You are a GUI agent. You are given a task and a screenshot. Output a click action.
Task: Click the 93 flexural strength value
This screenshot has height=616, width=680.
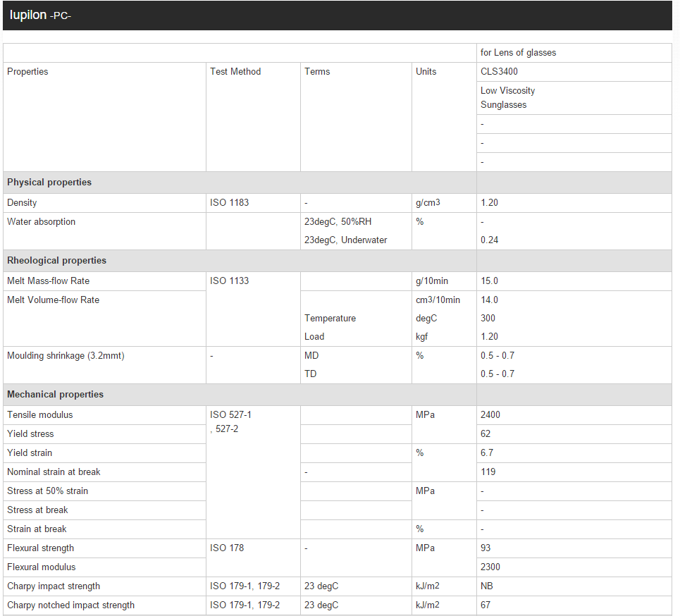(486, 548)
